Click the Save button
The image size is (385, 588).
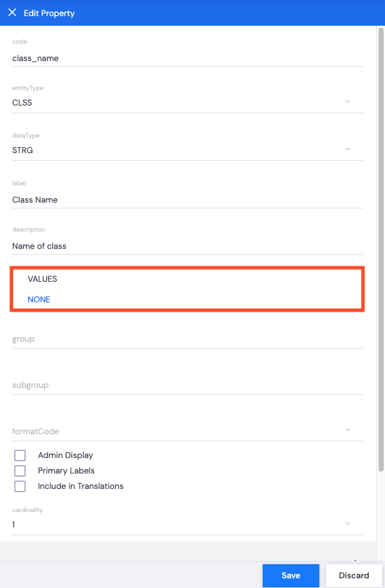click(x=291, y=575)
